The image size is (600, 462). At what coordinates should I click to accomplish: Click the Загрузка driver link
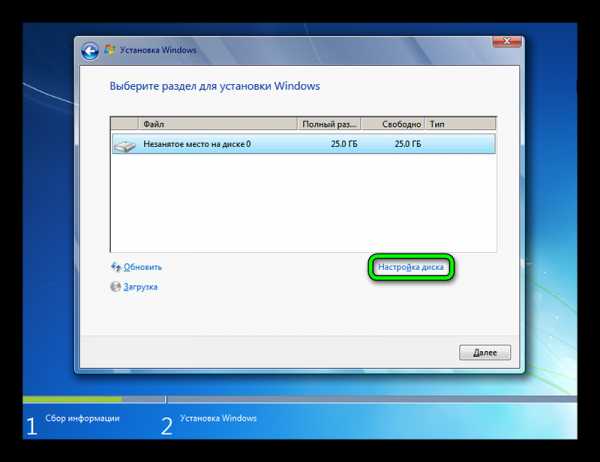click(x=140, y=287)
